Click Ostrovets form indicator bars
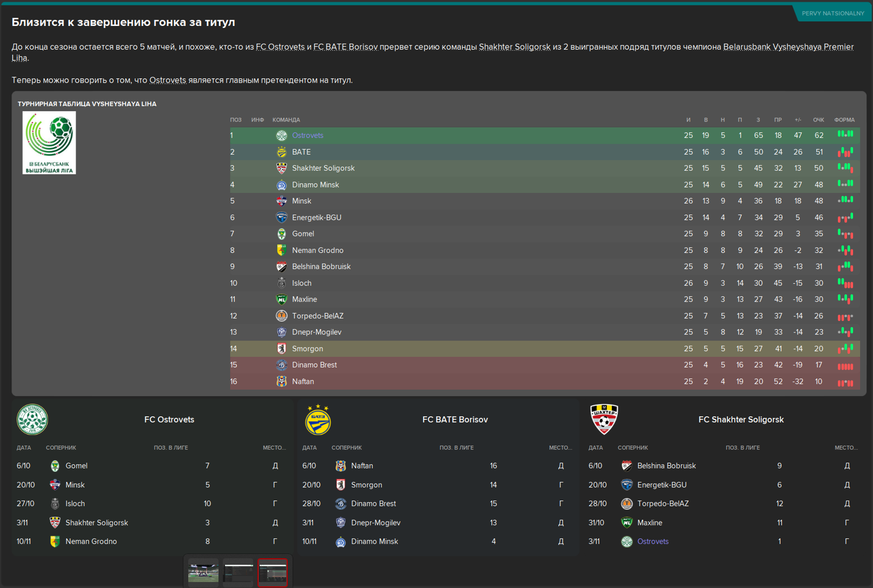873x588 pixels. 845,135
